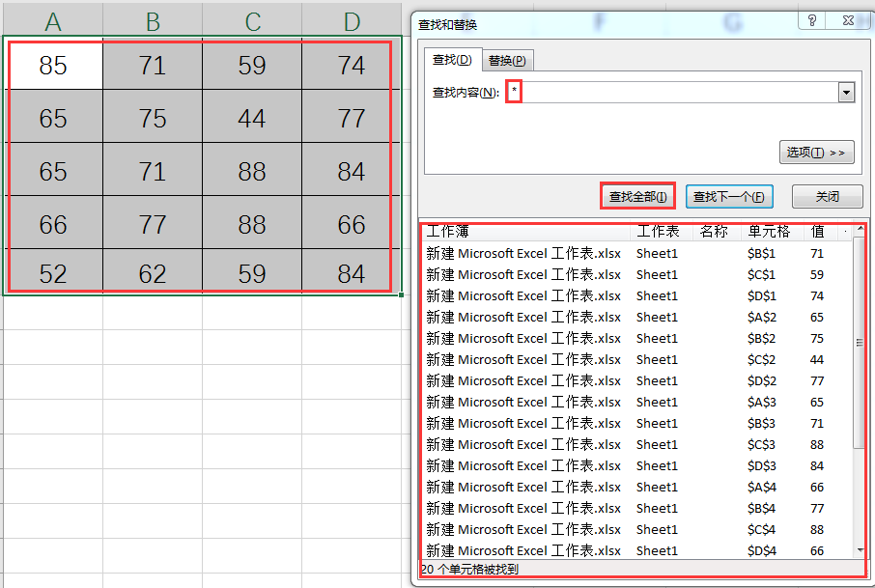Viewport: 875px width, 588px height.
Task: Switch to the 替换(P) tab
Action: 507,60
